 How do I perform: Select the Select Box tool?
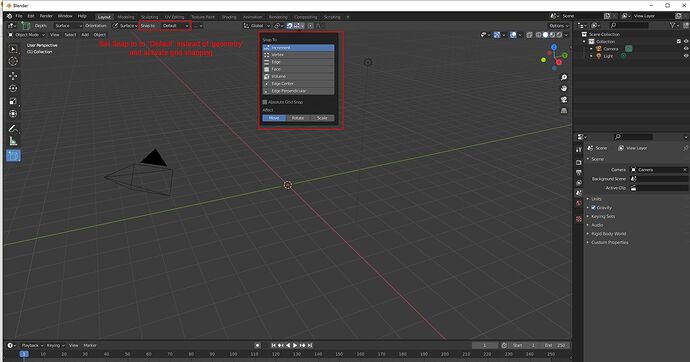(13, 49)
